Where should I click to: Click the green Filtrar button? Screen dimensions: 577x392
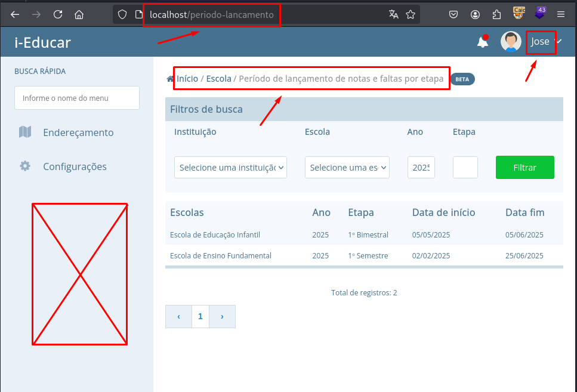[x=524, y=168]
